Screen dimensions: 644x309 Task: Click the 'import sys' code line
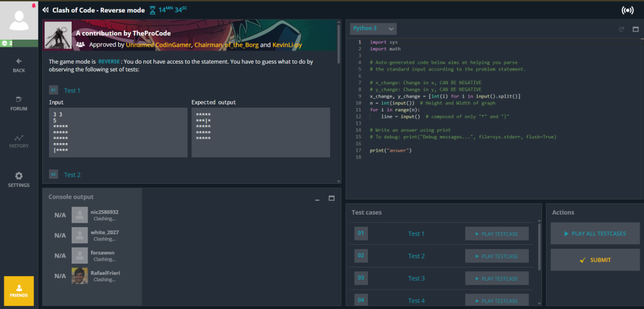pyautogui.click(x=384, y=42)
